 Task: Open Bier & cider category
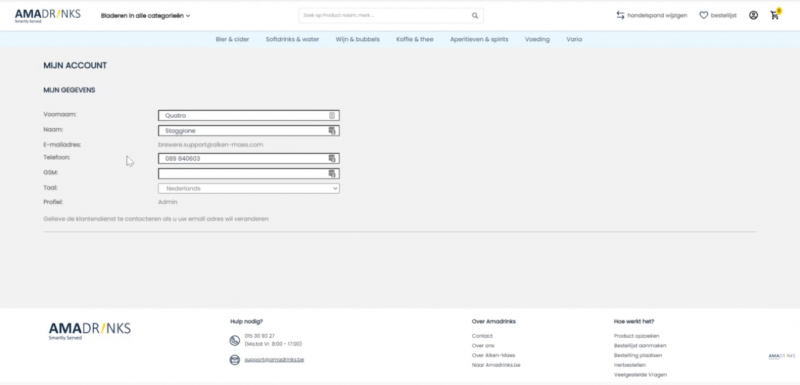[x=233, y=39]
